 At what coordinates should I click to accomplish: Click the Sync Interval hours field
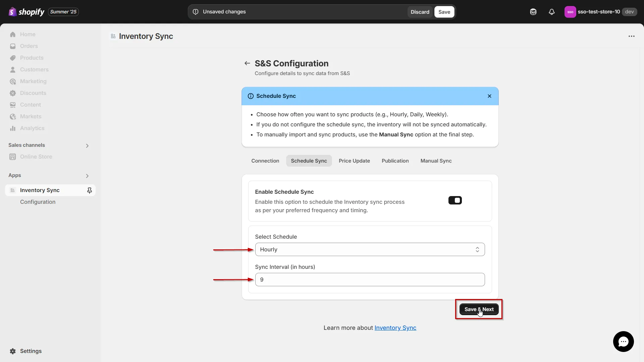[370, 280]
